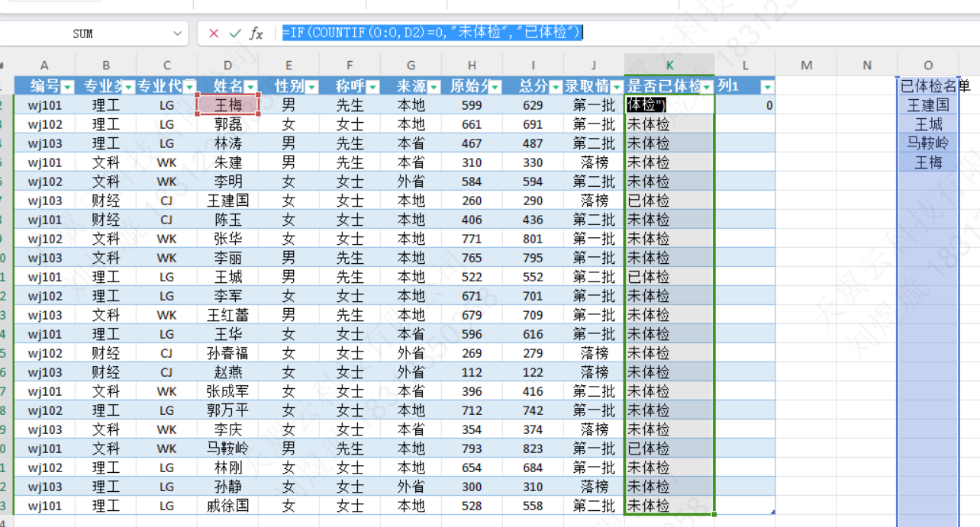The width and height of the screenshot is (980, 527).
Task: Select the name cell 郭磊
Action: [227, 124]
